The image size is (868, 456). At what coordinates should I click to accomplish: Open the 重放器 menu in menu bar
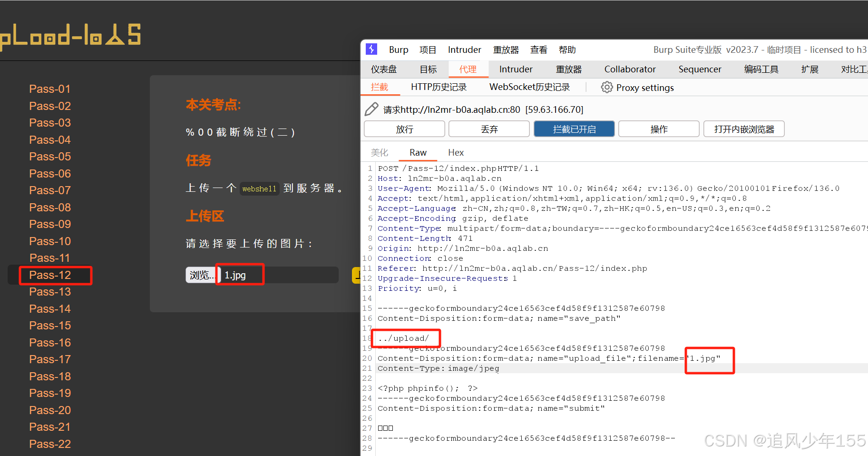[x=506, y=50]
